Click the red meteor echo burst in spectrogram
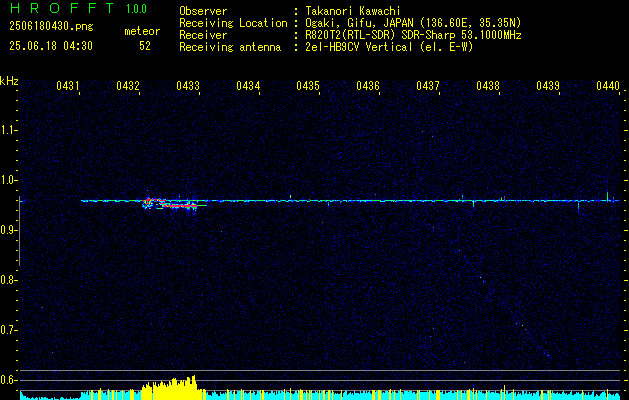This screenshot has height=400, width=629. [x=170, y=204]
